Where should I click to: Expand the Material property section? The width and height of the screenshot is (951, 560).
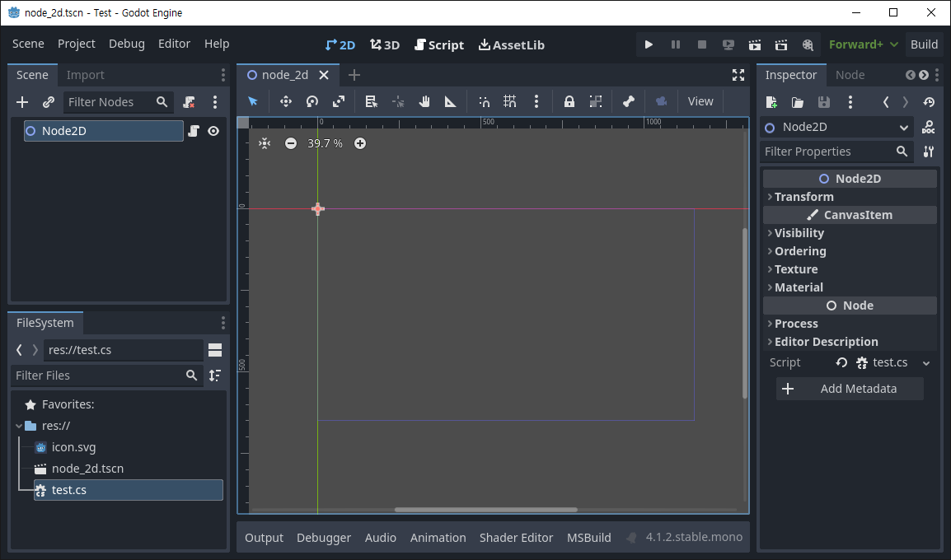(x=850, y=288)
